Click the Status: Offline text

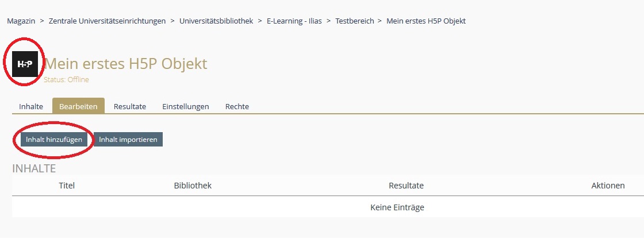pos(66,80)
